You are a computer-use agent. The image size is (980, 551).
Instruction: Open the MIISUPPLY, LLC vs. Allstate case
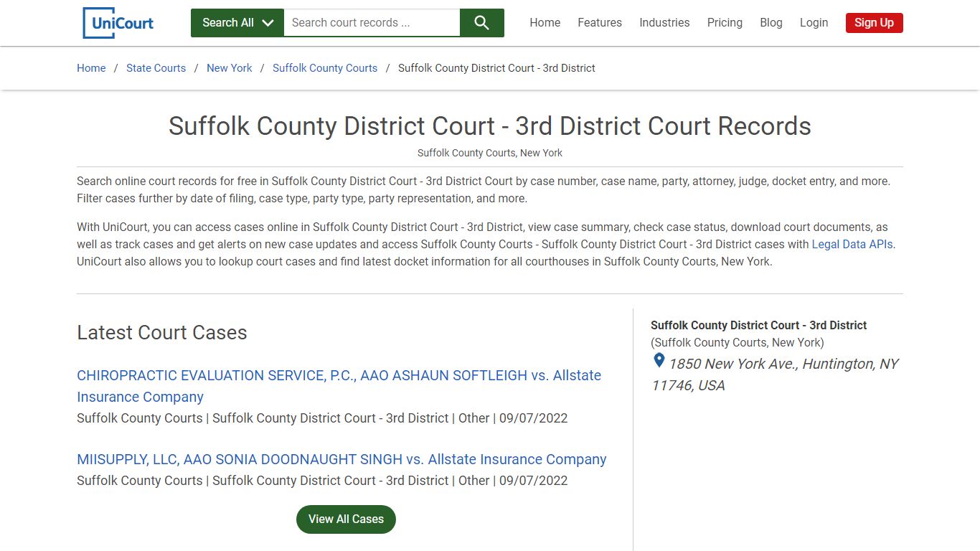(x=341, y=459)
